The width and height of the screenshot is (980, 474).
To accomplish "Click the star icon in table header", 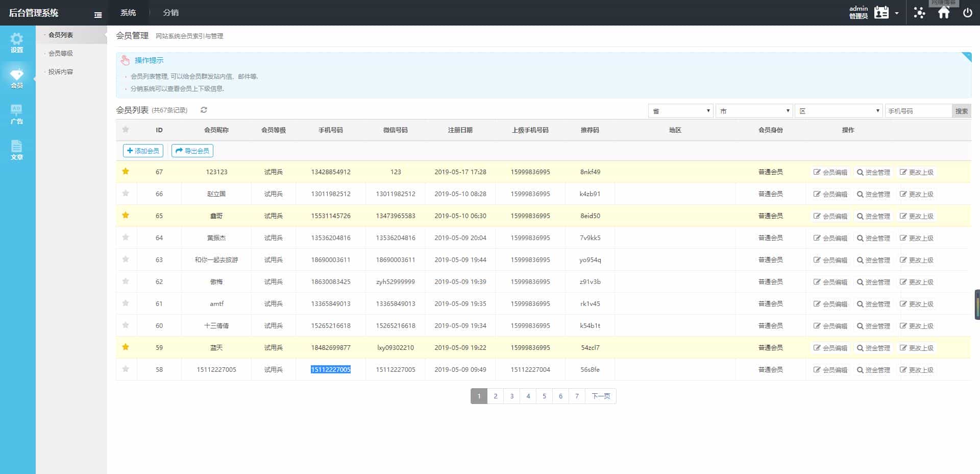I will coord(126,130).
